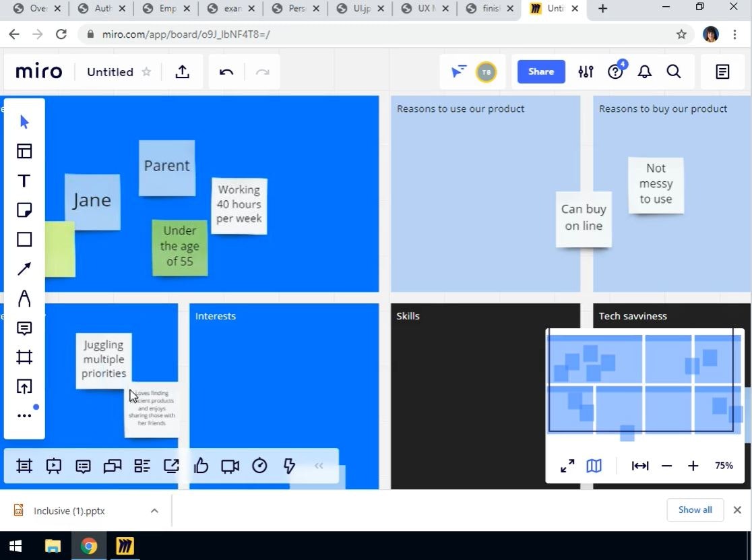Screen dimensions: 752x560
Task: Redo the last action
Action: pyautogui.click(x=262, y=72)
